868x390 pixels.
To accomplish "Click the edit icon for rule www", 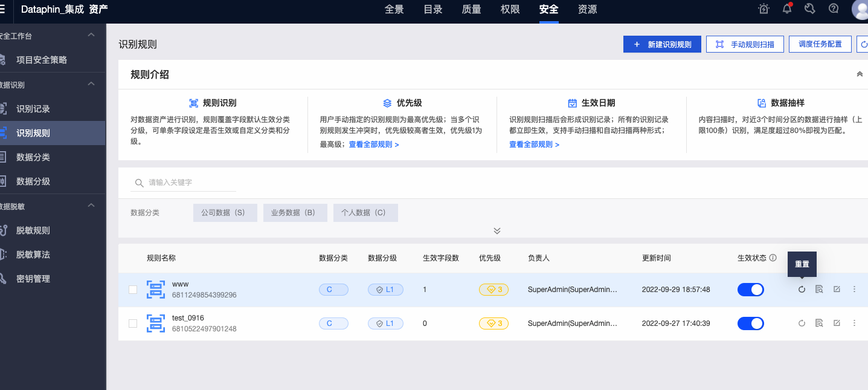I will click(x=836, y=289).
